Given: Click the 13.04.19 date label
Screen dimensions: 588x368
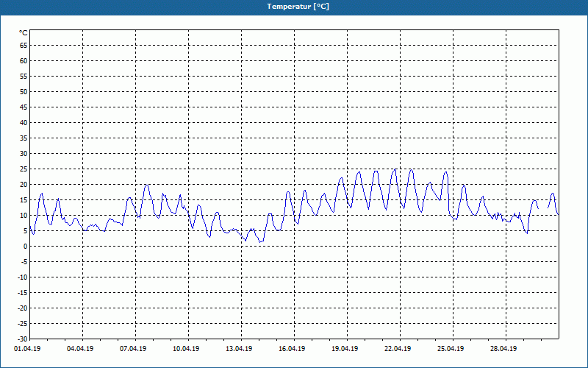Looking at the screenshot, I should coord(239,348).
